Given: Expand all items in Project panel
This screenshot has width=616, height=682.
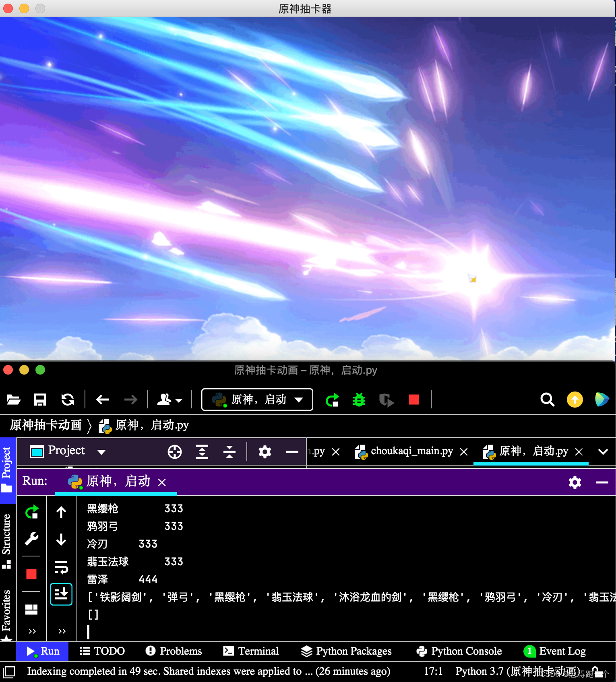Looking at the screenshot, I should coord(202,452).
